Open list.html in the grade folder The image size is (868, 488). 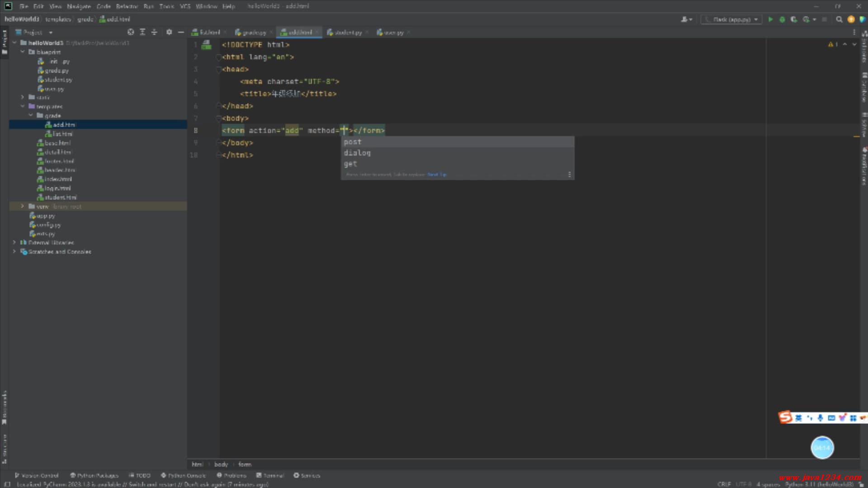click(x=62, y=134)
